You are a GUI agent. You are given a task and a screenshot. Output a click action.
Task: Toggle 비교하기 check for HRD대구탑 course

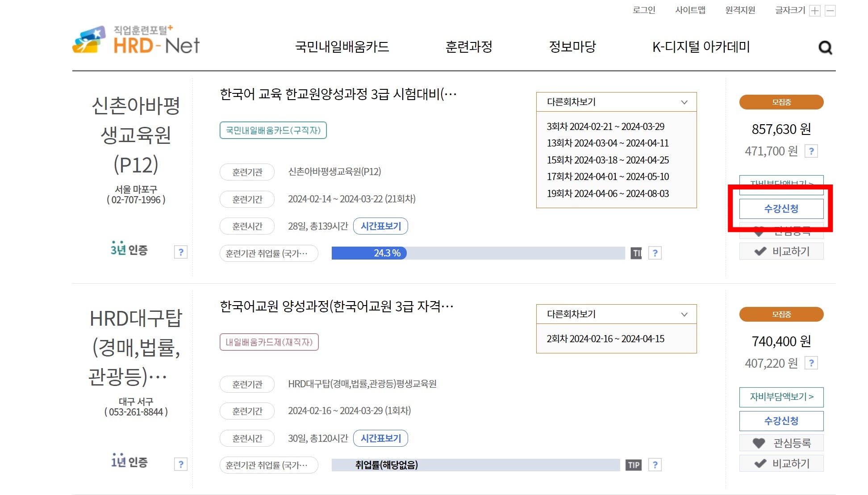781,464
